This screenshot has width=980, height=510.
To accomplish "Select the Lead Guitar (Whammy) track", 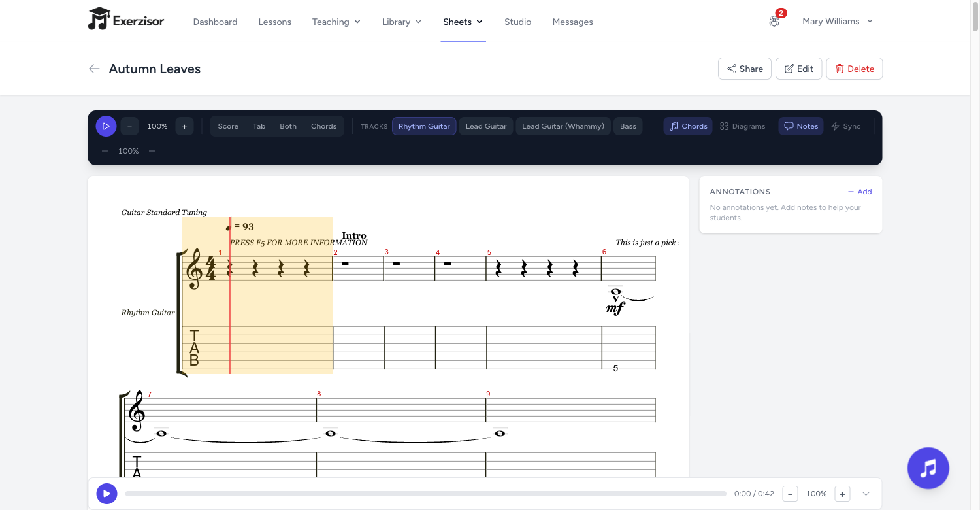I will point(563,126).
